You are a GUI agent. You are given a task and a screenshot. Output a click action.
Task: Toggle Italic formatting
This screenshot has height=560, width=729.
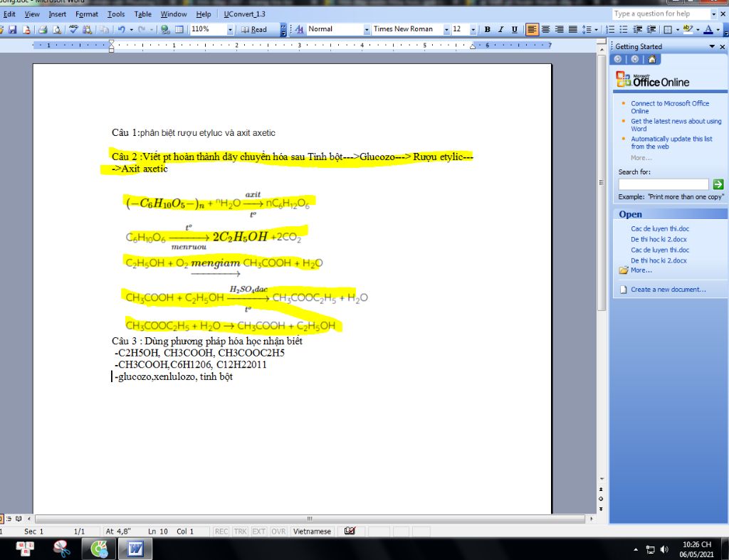(x=500, y=29)
